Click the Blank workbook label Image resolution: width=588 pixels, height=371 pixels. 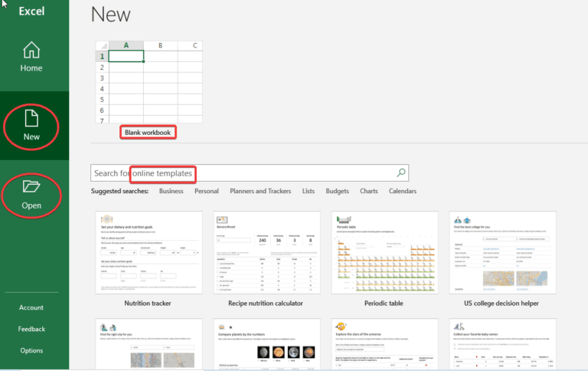click(x=148, y=133)
